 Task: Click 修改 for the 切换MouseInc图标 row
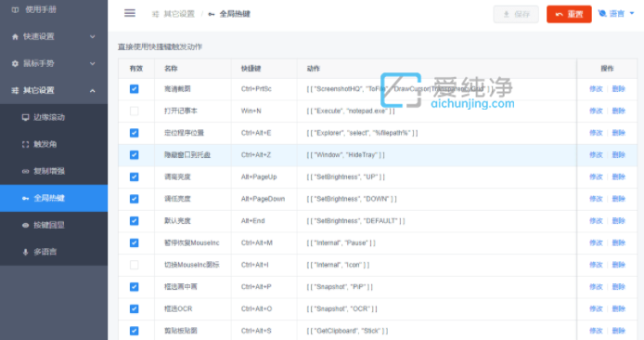596,265
